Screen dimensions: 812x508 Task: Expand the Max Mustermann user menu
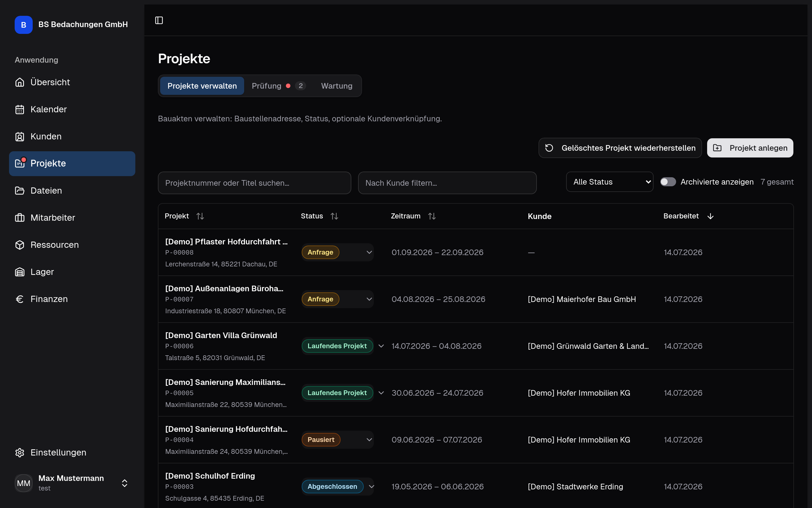point(125,483)
